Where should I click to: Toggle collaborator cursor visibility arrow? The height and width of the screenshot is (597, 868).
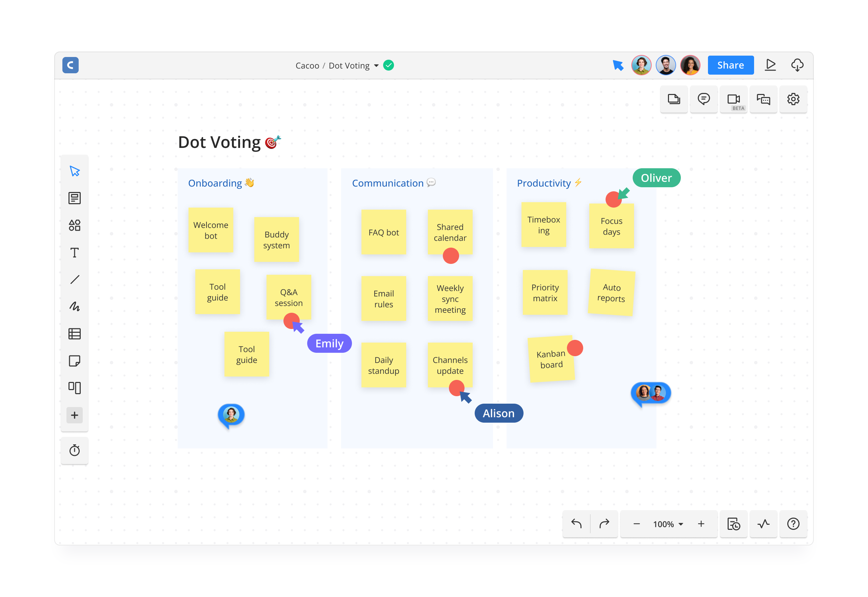point(618,65)
